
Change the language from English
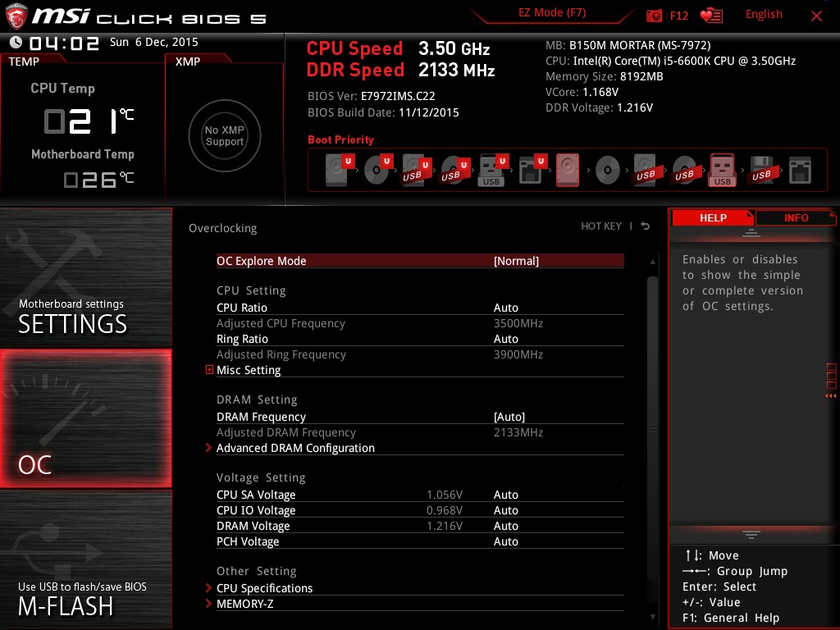tap(764, 15)
